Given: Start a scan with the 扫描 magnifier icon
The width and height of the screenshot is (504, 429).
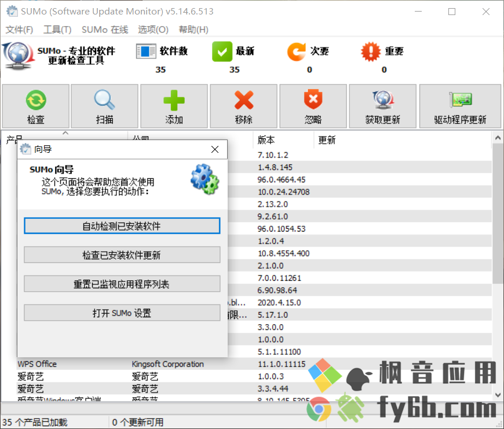Looking at the screenshot, I should [x=104, y=100].
